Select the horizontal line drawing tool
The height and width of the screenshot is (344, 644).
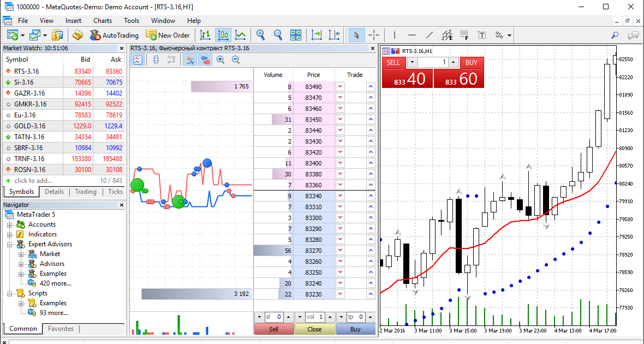412,35
